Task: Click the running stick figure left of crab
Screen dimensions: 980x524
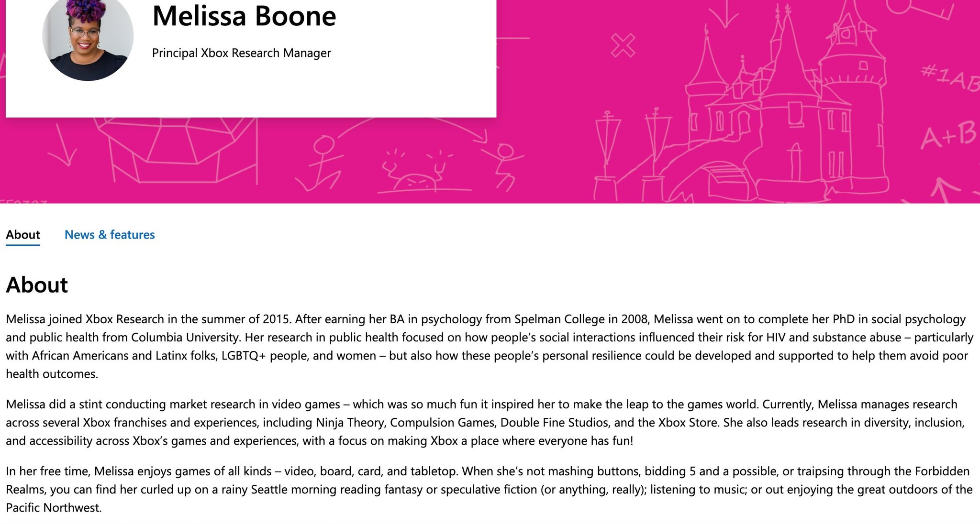Action: pos(322,165)
